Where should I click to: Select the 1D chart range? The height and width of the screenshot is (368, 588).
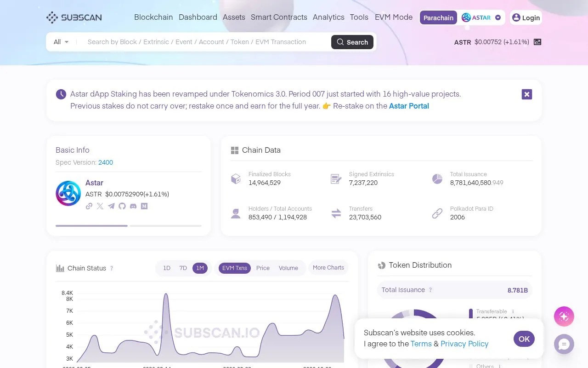tap(167, 268)
